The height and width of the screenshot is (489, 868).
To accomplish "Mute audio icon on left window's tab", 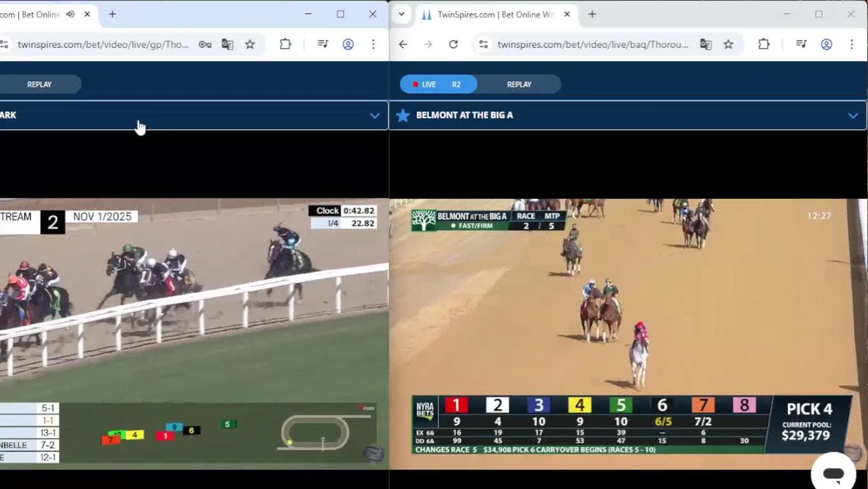I will (70, 14).
